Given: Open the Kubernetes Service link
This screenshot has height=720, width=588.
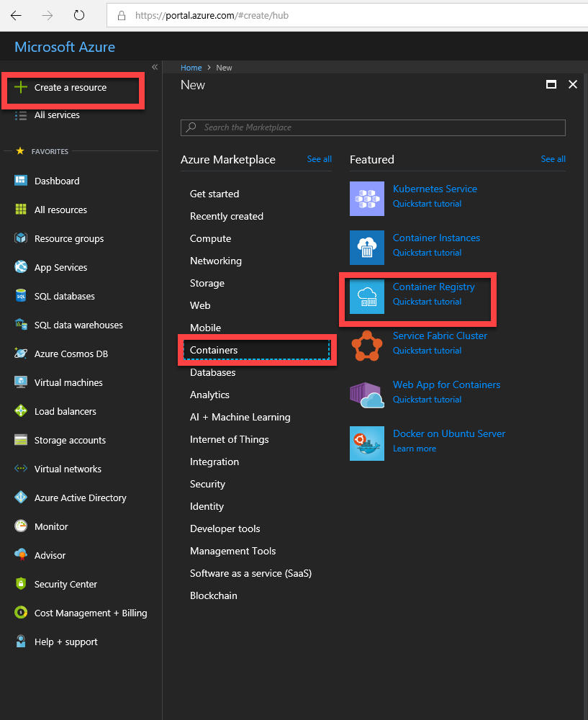Looking at the screenshot, I should pyautogui.click(x=435, y=189).
